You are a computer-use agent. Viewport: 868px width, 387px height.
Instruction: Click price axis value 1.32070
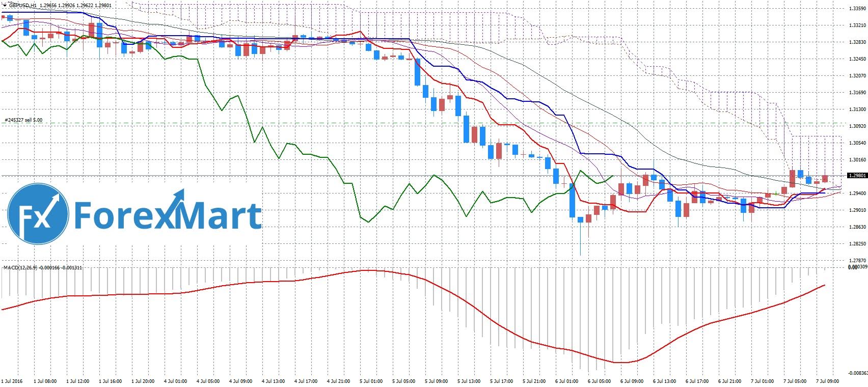[x=857, y=76]
